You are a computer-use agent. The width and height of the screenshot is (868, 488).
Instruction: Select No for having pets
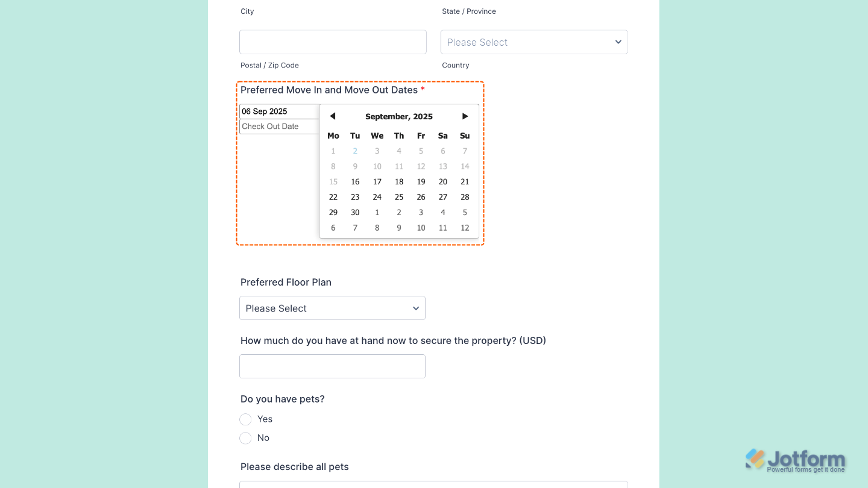[245, 438]
